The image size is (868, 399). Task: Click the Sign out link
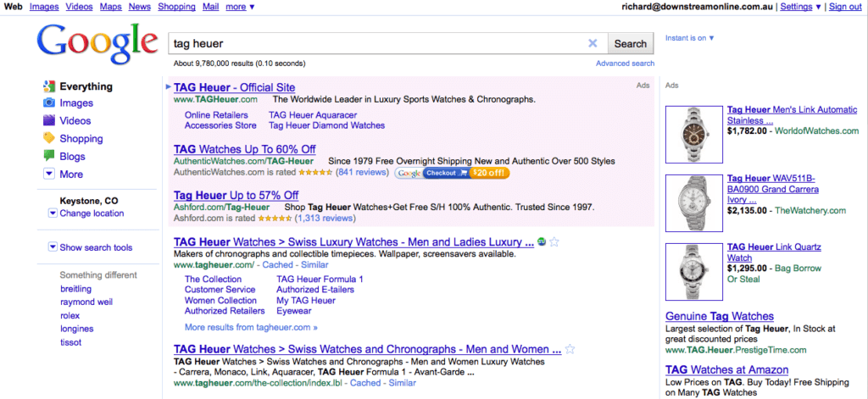845,7
